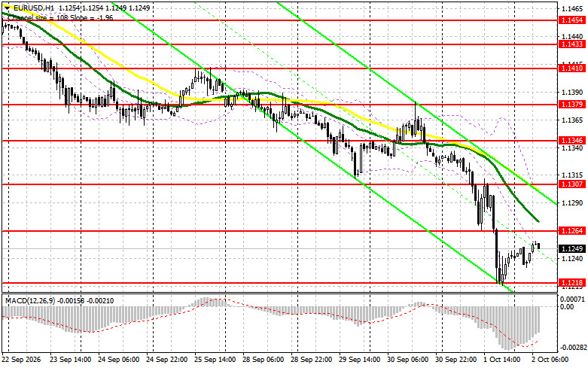Click the red 1.1379 price level label
This screenshot has height=368, width=588.
[571, 104]
